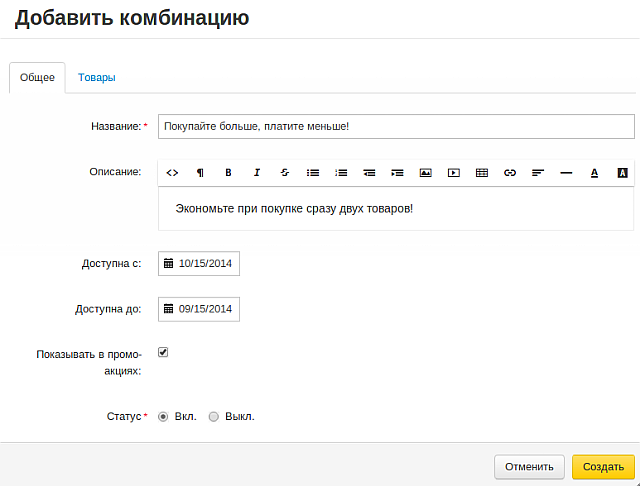Click the Отменить button

tap(529, 467)
